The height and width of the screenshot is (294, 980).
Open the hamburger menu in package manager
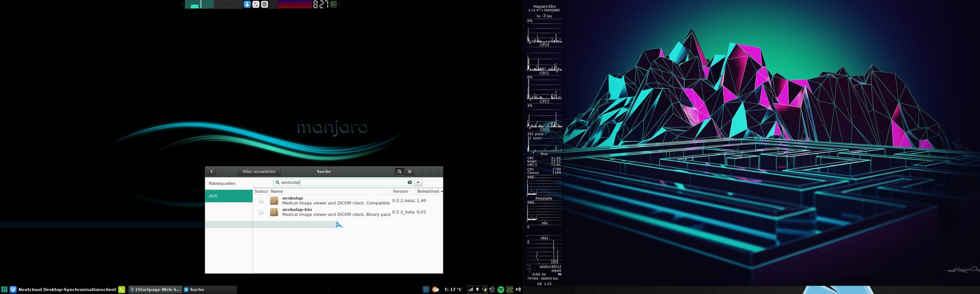(x=409, y=172)
